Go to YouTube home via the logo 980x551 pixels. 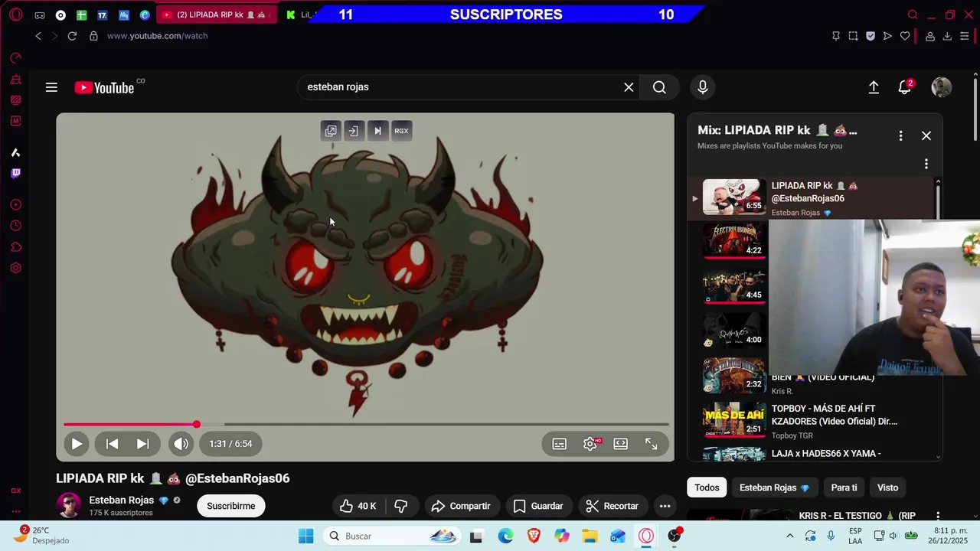tap(104, 87)
